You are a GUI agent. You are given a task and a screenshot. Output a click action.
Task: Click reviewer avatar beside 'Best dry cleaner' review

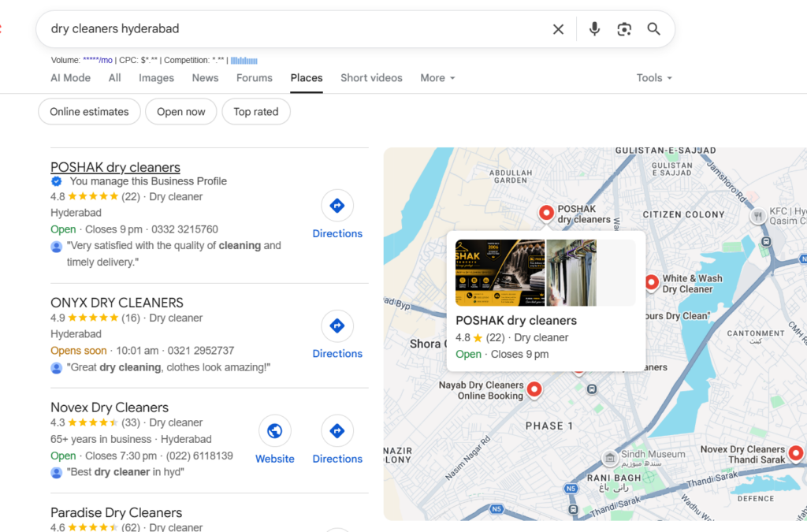(x=56, y=472)
